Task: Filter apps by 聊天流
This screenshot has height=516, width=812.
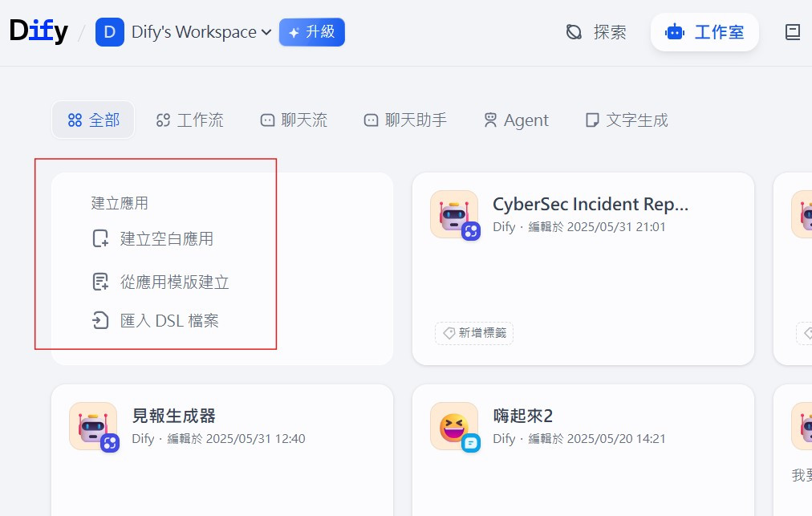Action: pyautogui.click(x=294, y=120)
